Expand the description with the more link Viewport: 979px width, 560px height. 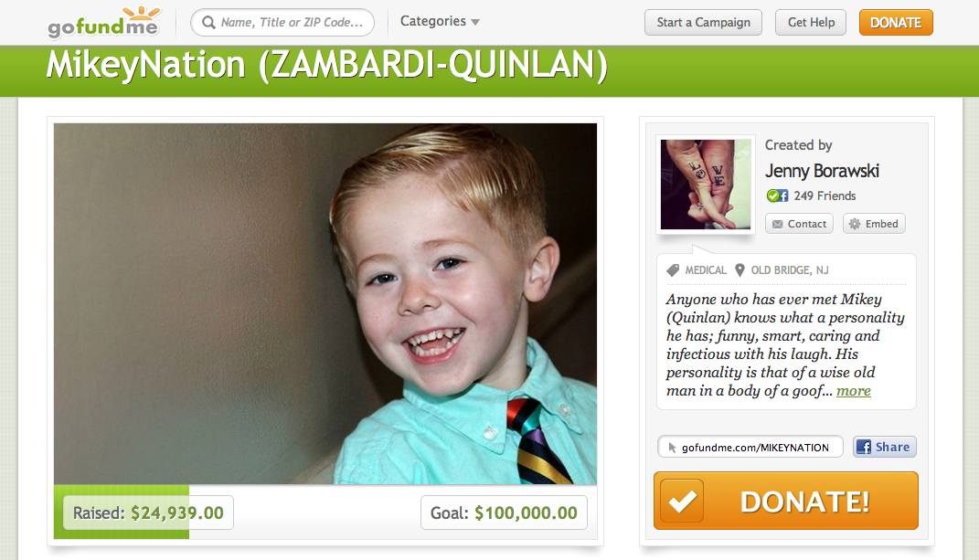(854, 391)
